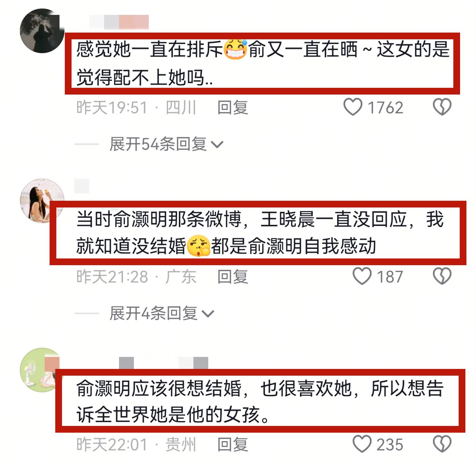Like the comment with 1762 likes
The height and width of the screenshot is (467, 476).
tap(353, 107)
